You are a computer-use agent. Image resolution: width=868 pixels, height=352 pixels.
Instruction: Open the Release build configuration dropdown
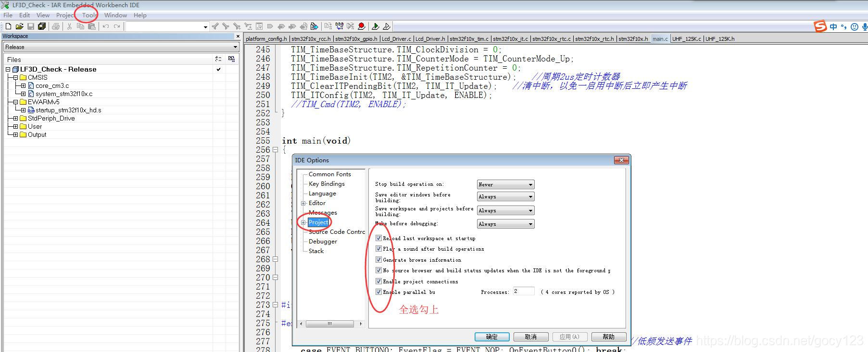tap(121, 47)
